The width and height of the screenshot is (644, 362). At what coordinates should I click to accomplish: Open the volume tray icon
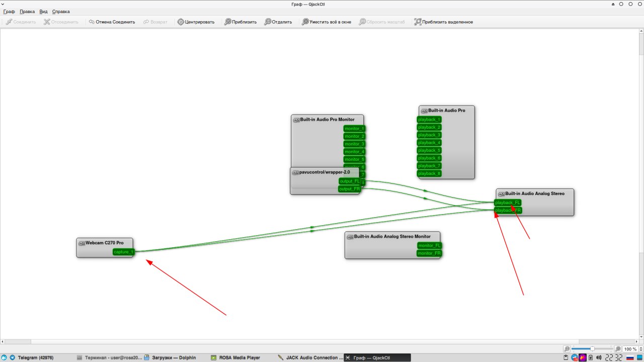[599, 358]
